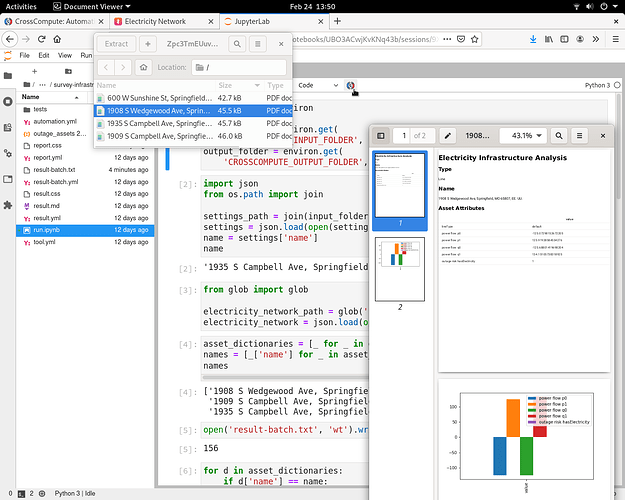Open the Firefox account icon

(x=580, y=39)
